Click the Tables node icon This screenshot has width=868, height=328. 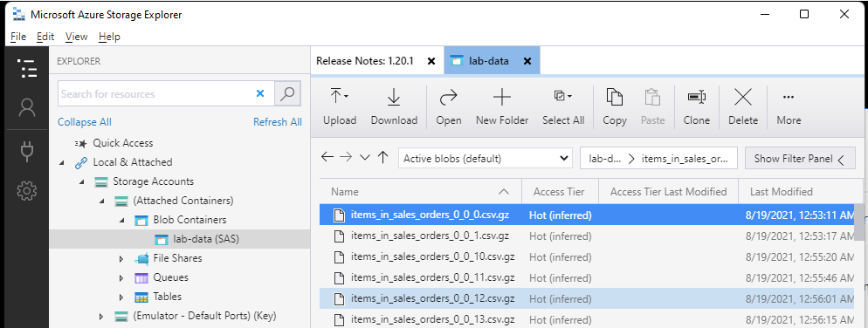point(141,297)
